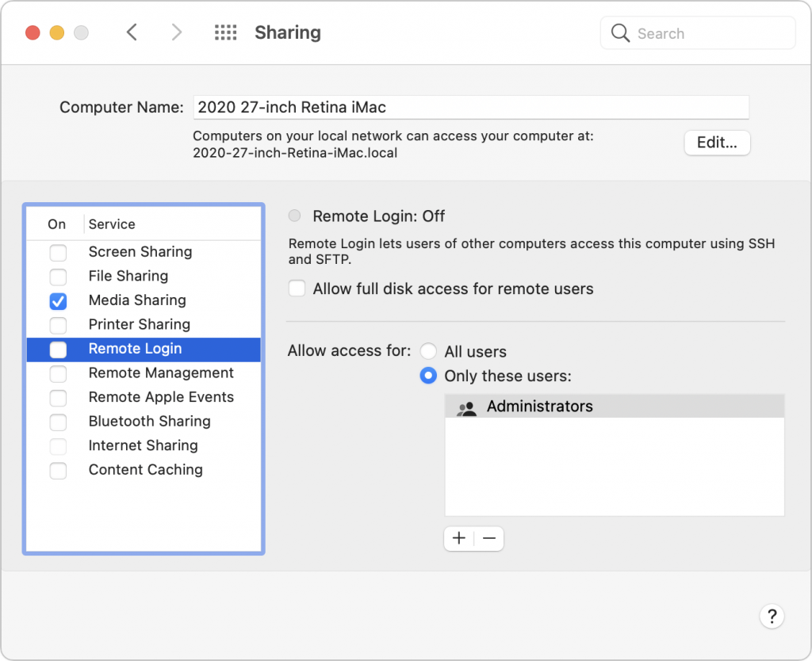812x661 pixels.
Task: Click the forward navigation arrow
Action: tap(176, 32)
